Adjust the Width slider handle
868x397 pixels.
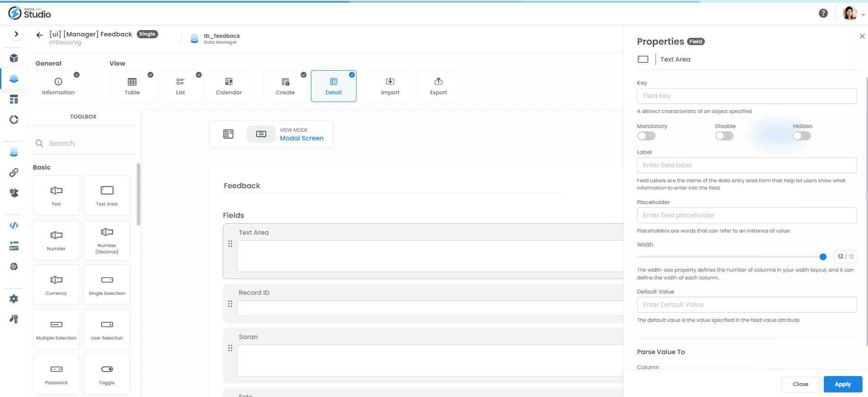[x=823, y=257]
